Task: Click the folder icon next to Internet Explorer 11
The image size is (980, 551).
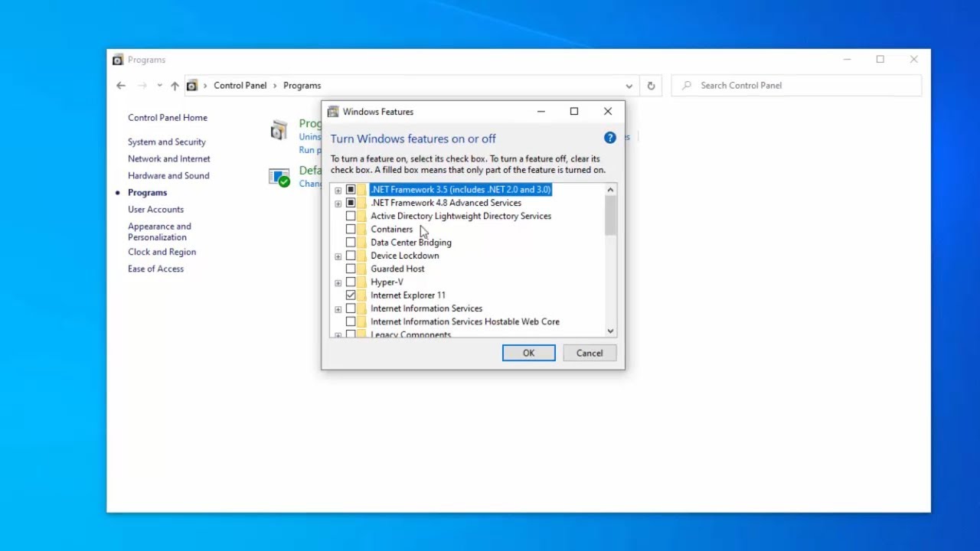Action: [x=361, y=295]
